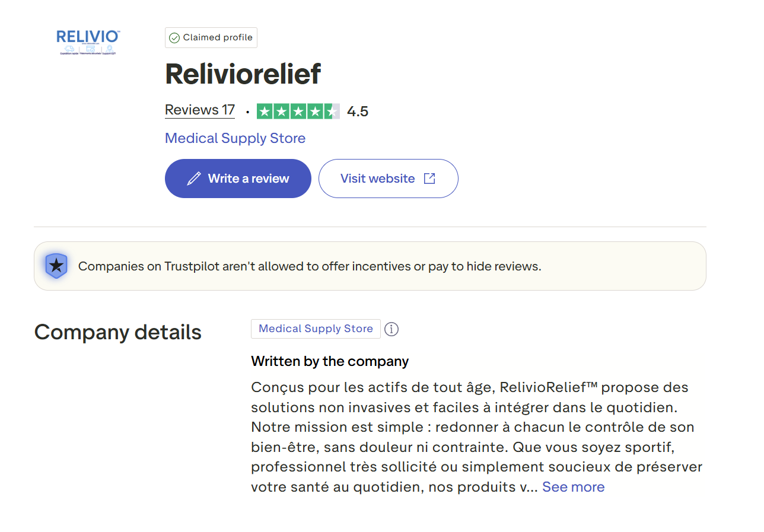
Task: Open the Medical Supply Store link under reviews
Action: pos(235,138)
